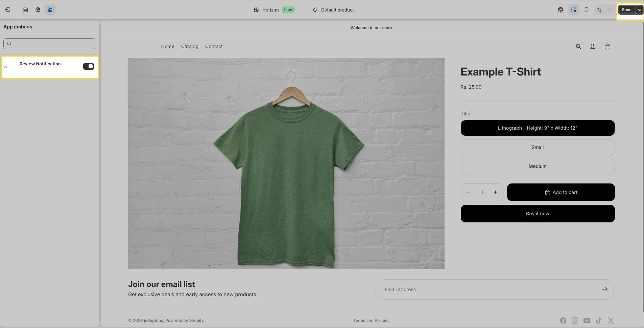This screenshot has height=328, width=644.
Task: Select the Small variant option
Action: point(538,147)
